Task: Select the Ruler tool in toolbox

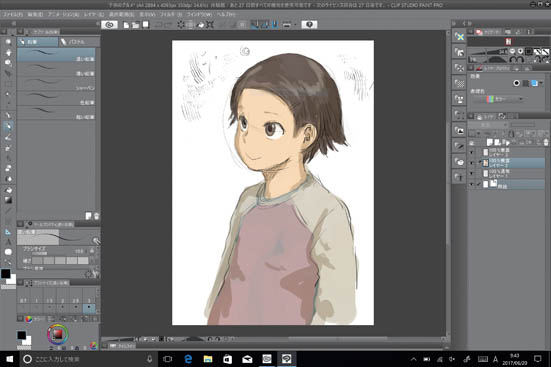Action: [x=8, y=232]
